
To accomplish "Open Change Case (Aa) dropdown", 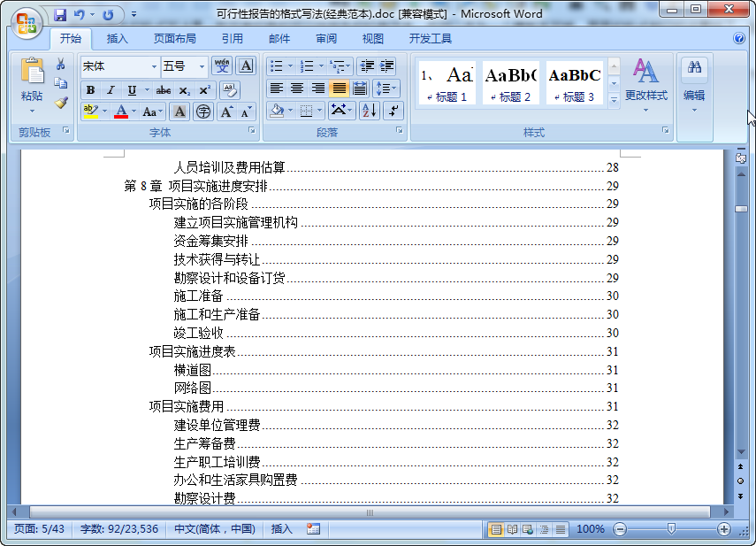I will click(153, 112).
